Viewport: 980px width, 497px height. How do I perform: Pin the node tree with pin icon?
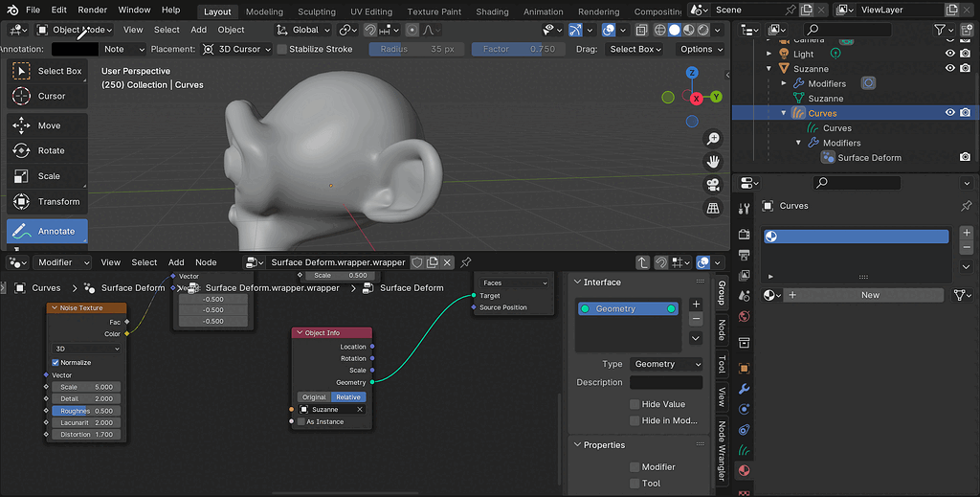[x=466, y=262]
